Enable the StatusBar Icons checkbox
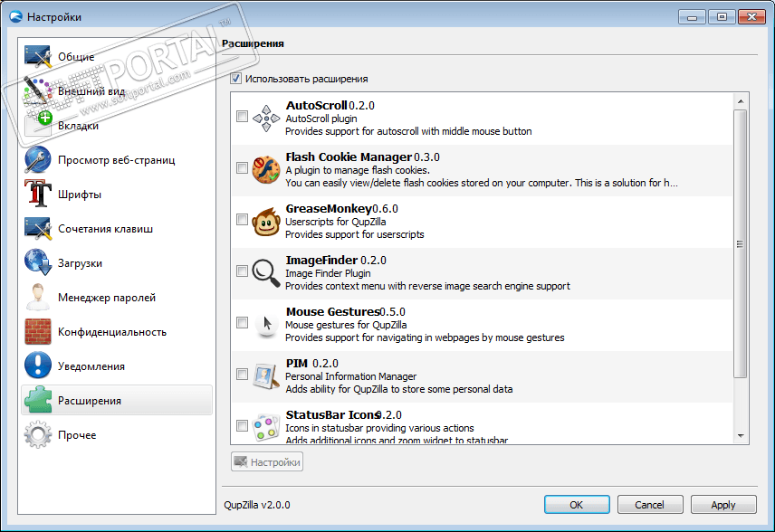The image size is (775, 532). tap(242, 425)
